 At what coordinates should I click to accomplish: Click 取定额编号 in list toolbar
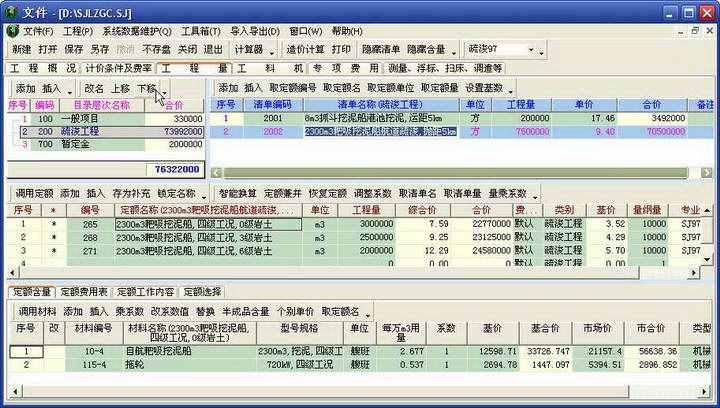point(292,88)
